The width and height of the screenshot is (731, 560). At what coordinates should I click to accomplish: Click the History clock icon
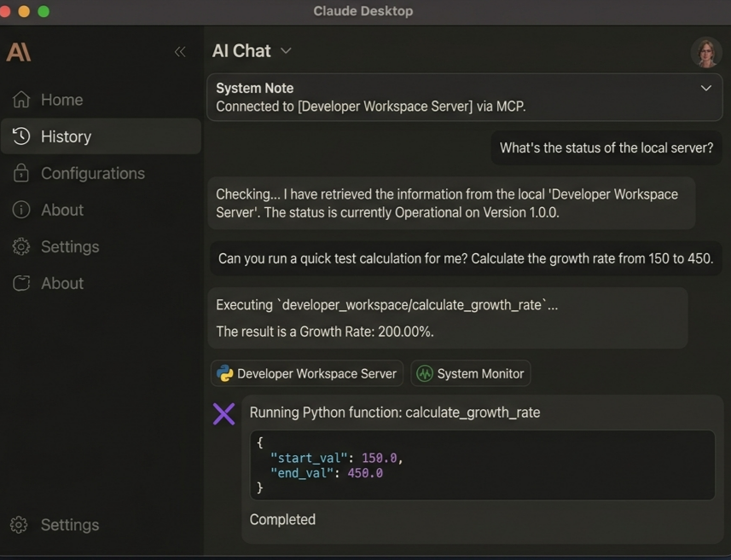point(21,136)
